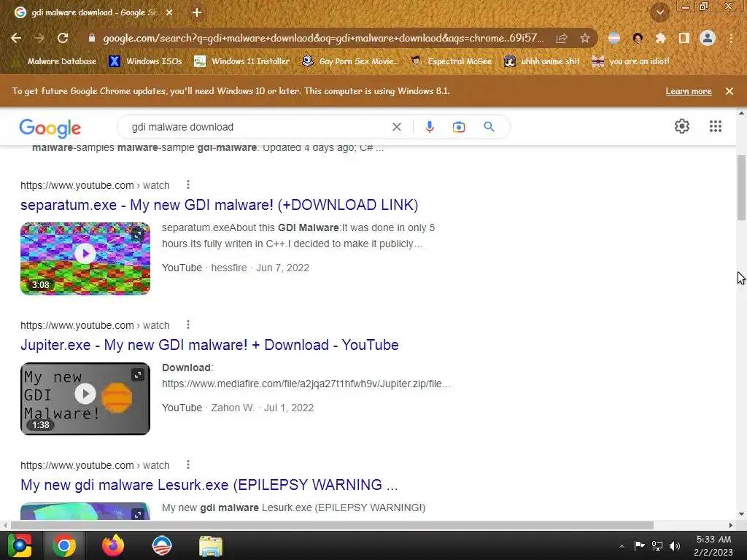747x560 pixels.
Task: Click Learn more in update banner
Action: 689,91
